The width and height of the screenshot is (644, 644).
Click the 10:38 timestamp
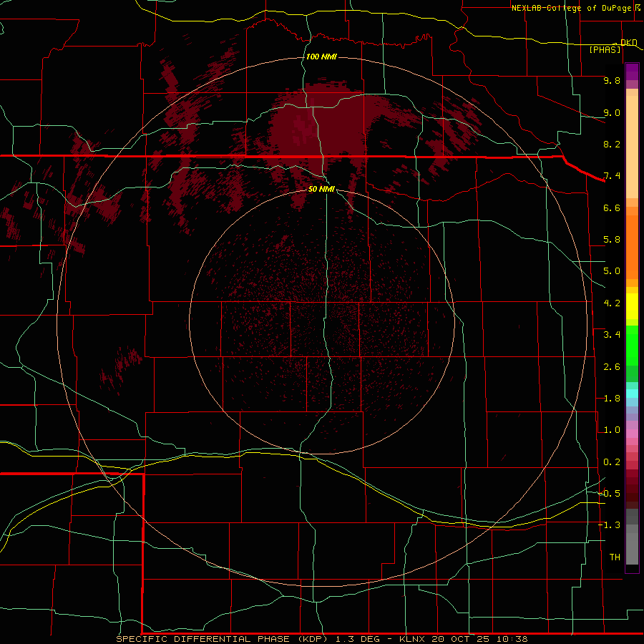pyautogui.click(x=512, y=639)
